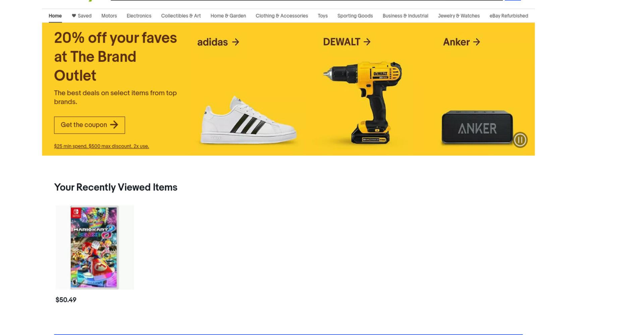Click the arrow next to DEWALT
This screenshot has width=644, height=335.
tap(367, 42)
